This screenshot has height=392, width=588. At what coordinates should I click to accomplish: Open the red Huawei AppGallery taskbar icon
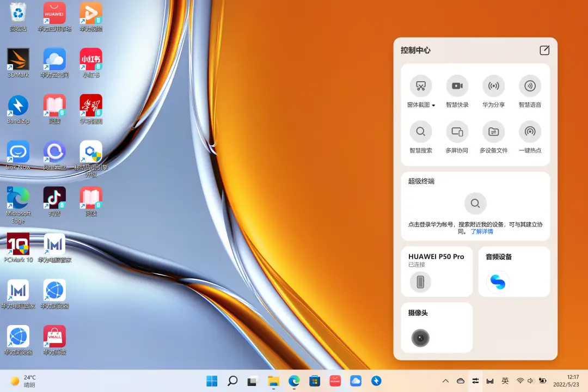335,381
